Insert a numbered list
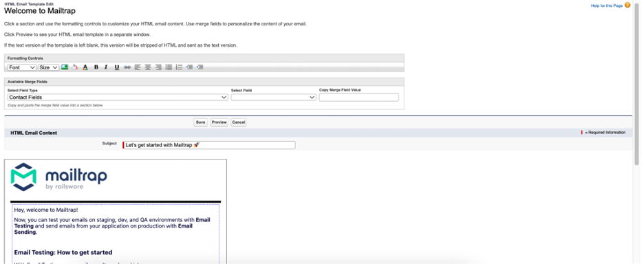This screenshot has height=264, width=644. point(179,67)
